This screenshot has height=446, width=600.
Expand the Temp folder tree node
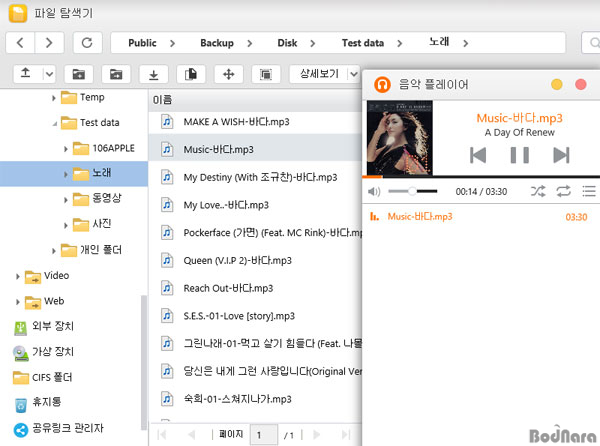click(x=54, y=98)
